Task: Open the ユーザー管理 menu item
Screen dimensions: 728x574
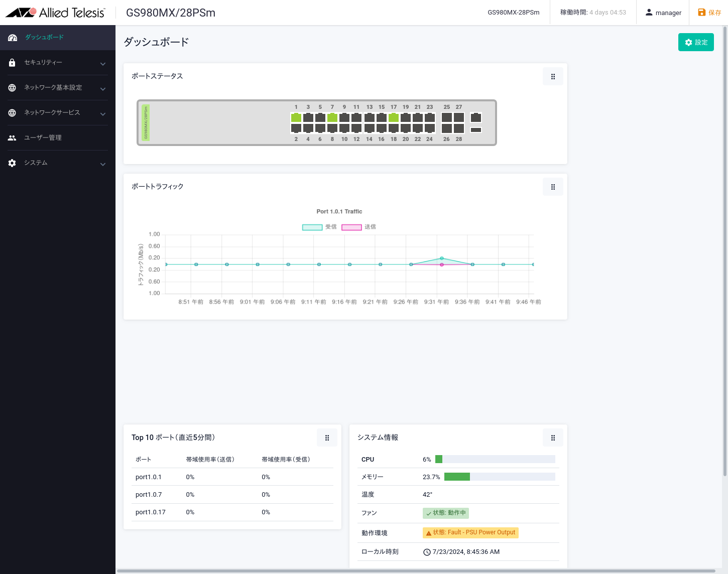Action: pos(43,138)
